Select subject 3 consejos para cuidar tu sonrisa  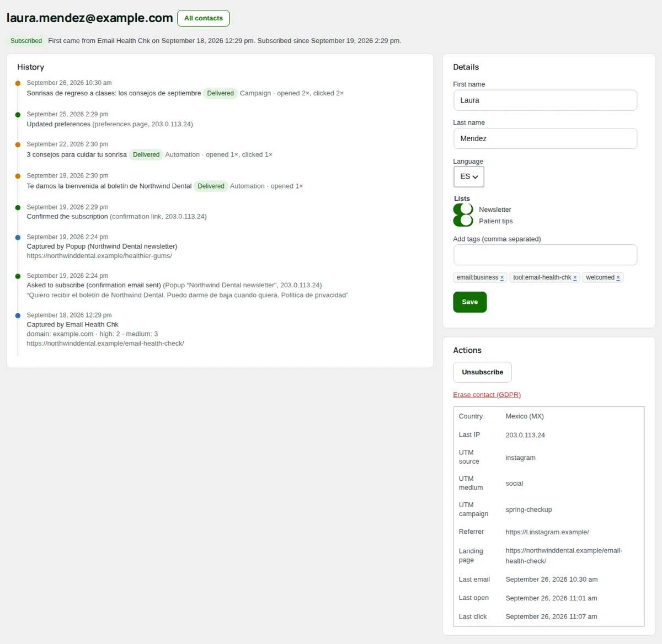point(77,154)
